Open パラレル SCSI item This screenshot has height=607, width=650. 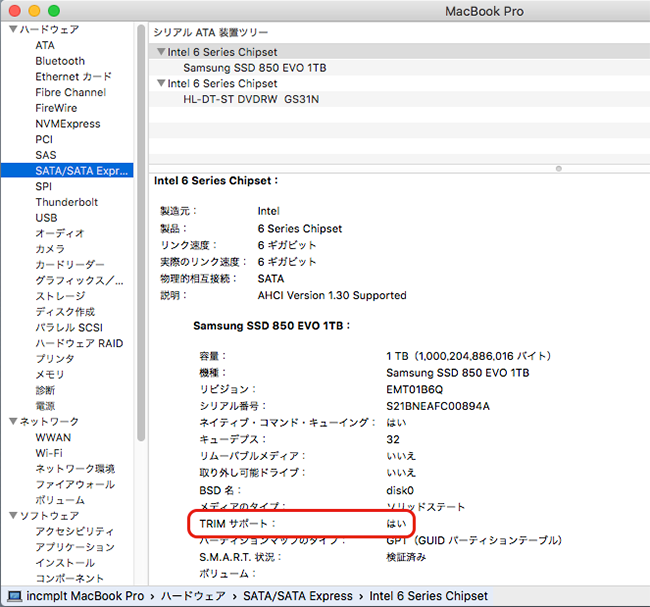click(69, 328)
